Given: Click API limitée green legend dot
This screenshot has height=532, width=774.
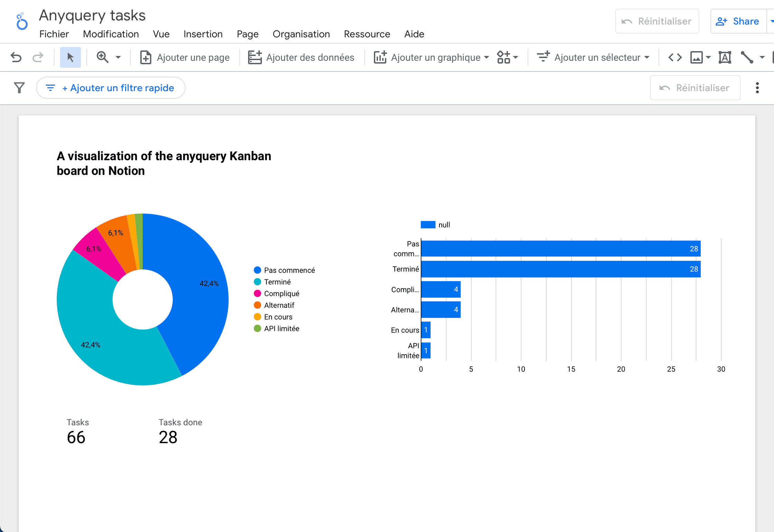Looking at the screenshot, I should click(x=257, y=329).
